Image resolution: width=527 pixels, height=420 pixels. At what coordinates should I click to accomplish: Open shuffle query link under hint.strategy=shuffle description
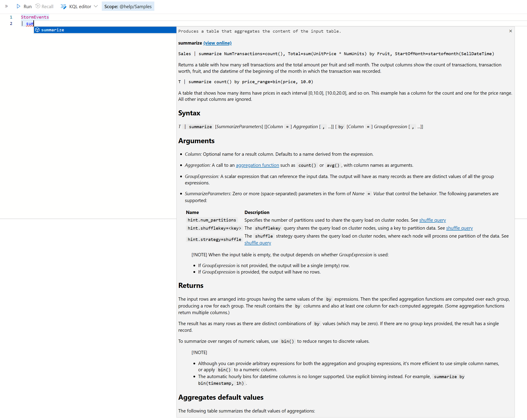[x=258, y=243]
